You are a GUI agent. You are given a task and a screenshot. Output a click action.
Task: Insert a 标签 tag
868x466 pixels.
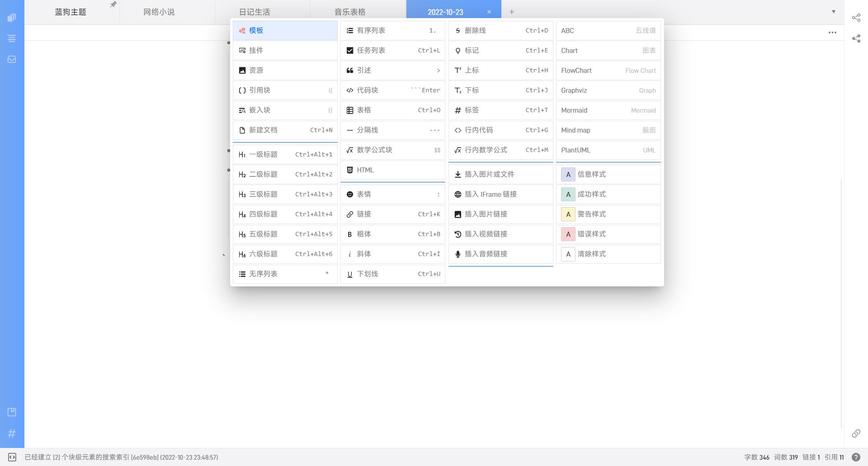[501, 110]
